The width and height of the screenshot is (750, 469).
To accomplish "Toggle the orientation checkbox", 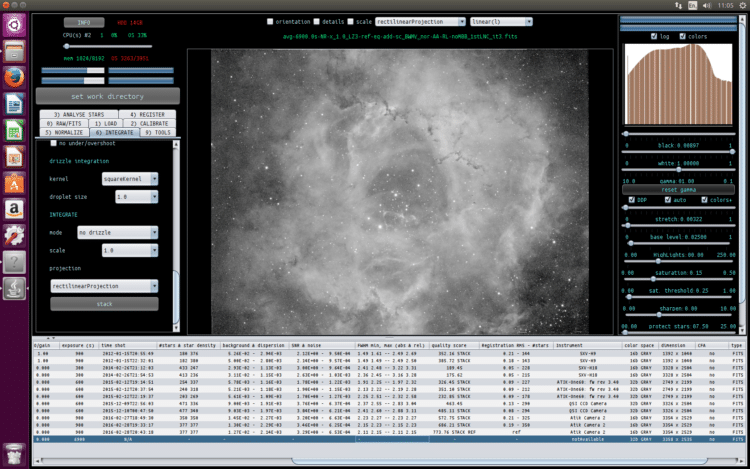I will pyautogui.click(x=270, y=22).
